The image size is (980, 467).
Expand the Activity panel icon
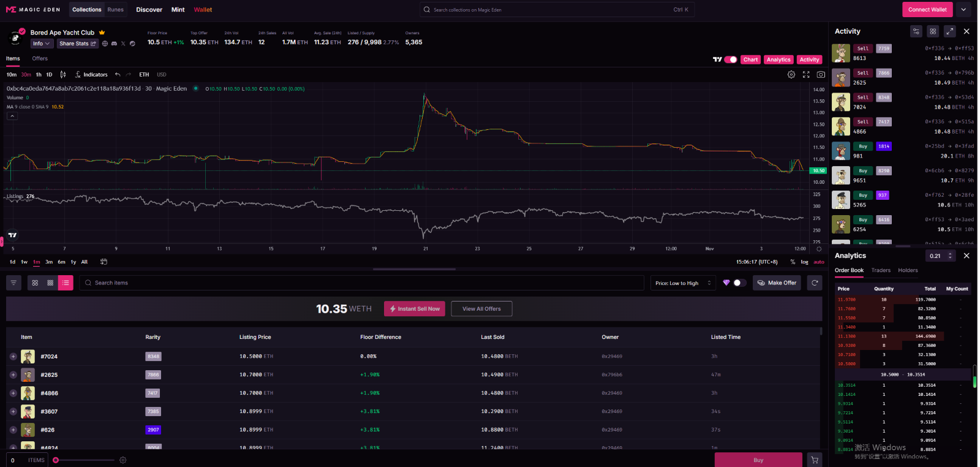[x=949, y=31]
